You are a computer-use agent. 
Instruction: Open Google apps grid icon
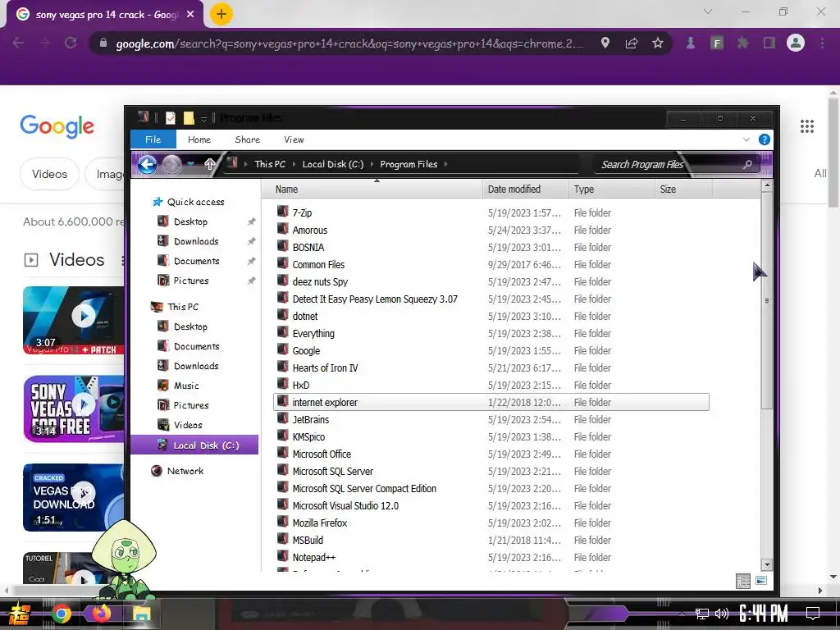807,126
